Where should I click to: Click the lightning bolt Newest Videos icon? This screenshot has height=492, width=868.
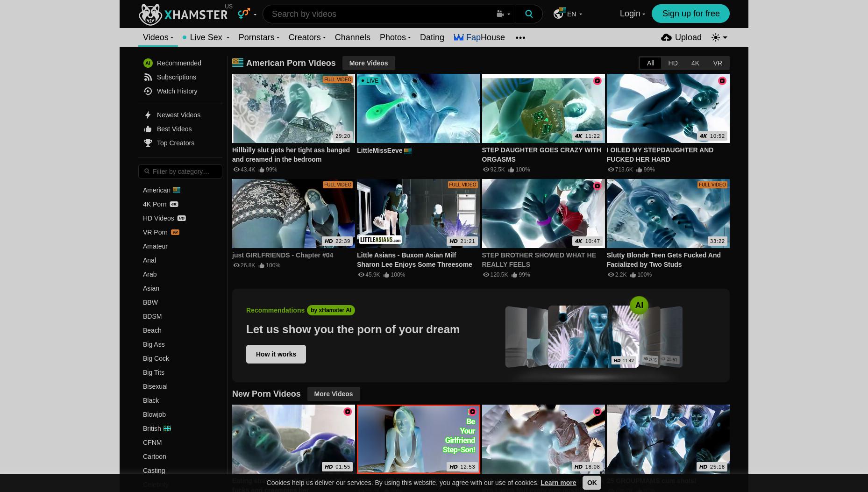pyautogui.click(x=148, y=115)
